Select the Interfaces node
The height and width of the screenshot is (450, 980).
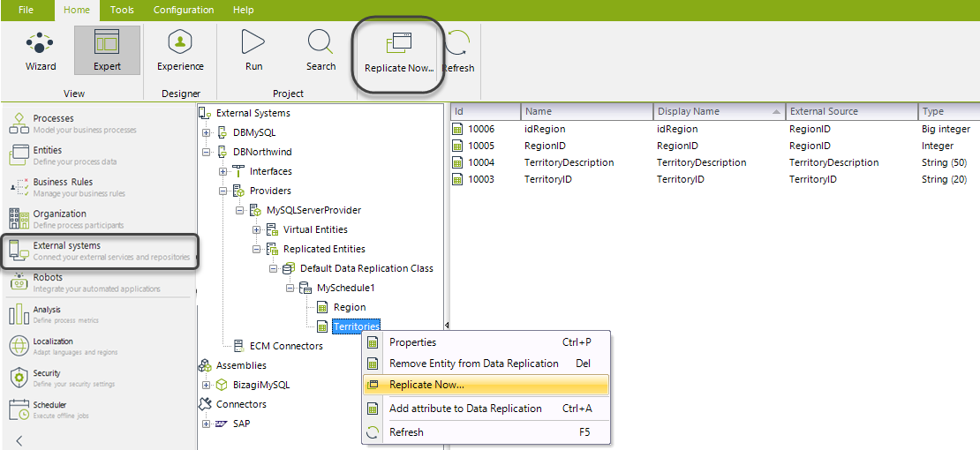pyautogui.click(x=271, y=171)
